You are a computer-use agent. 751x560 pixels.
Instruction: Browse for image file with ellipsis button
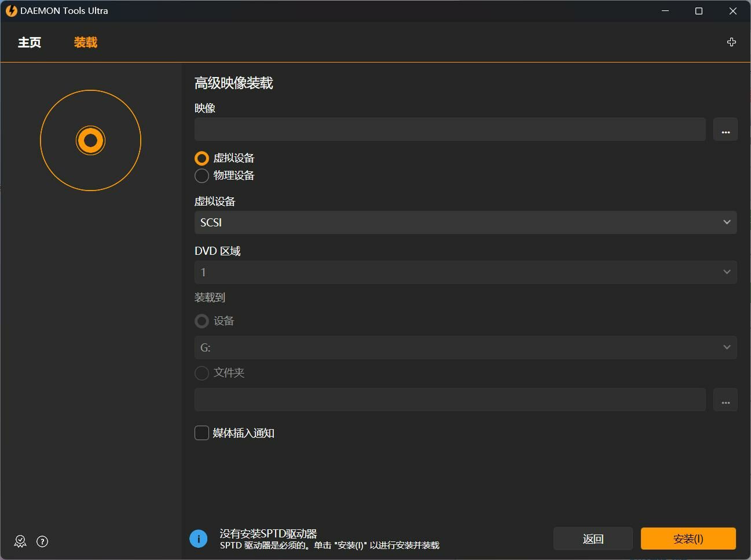click(725, 130)
